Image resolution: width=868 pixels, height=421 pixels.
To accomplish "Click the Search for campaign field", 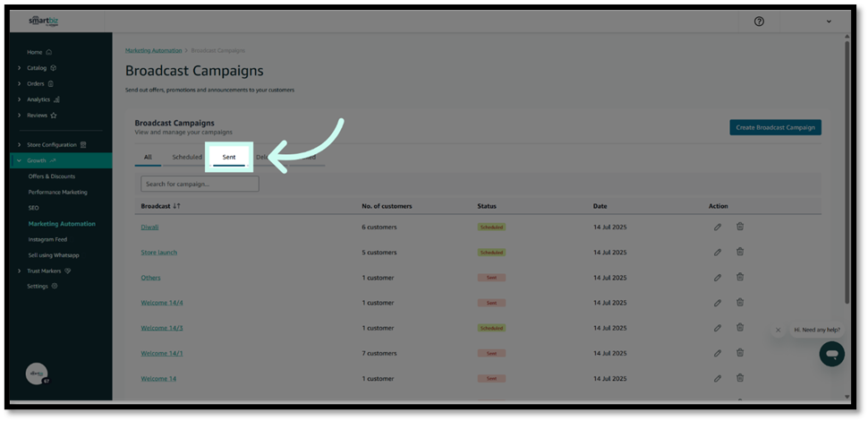I will (200, 184).
